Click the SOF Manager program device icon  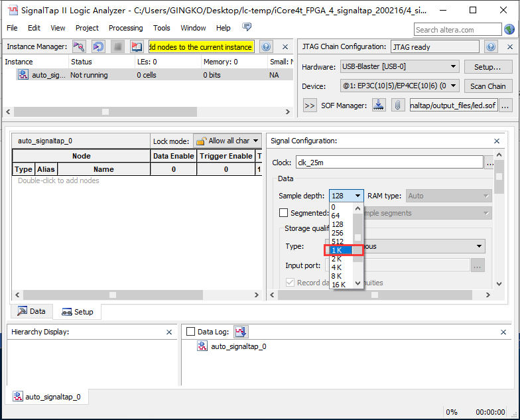click(379, 105)
